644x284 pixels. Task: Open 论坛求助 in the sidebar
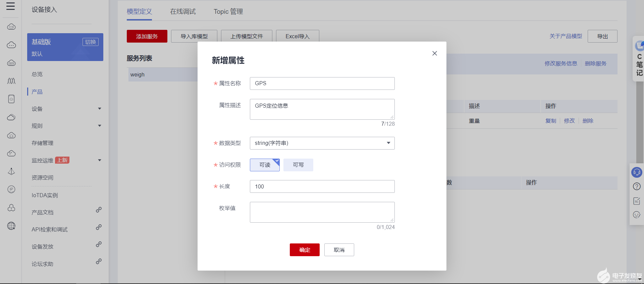(x=43, y=264)
